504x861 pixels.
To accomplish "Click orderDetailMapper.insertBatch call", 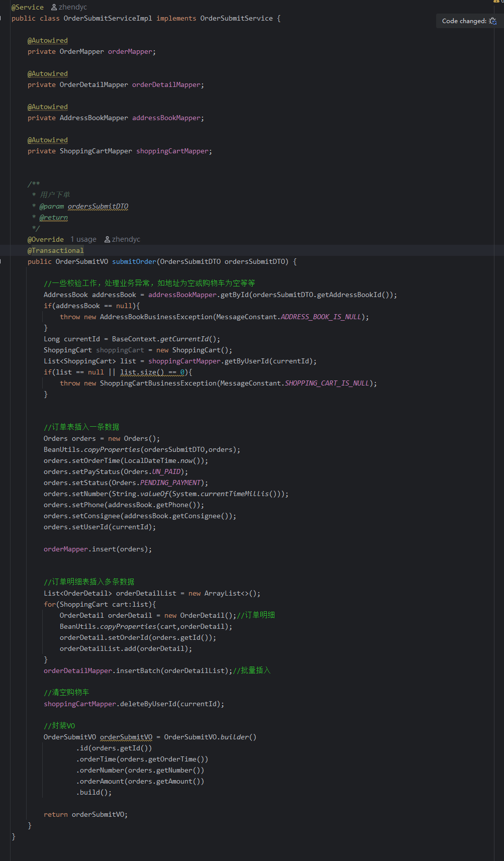I will [138, 671].
